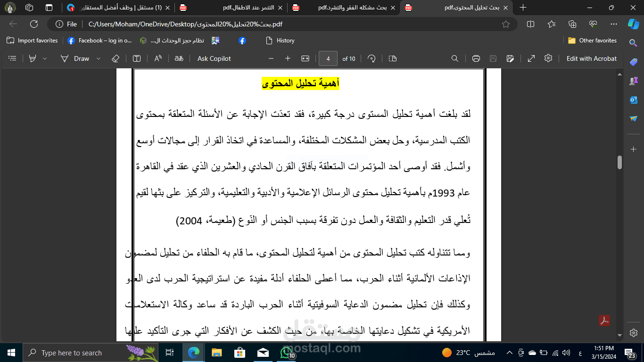Click the profile avatar
This screenshot has width=644, height=362.
10,8
